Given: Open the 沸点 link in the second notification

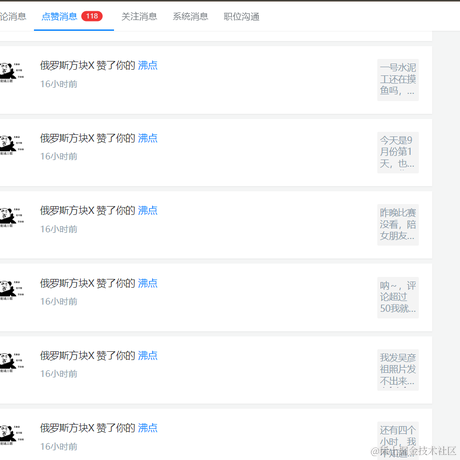Looking at the screenshot, I should 148,138.
